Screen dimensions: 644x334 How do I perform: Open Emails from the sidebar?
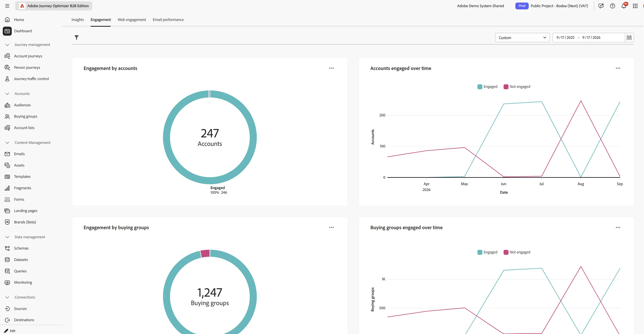click(19, 154)
